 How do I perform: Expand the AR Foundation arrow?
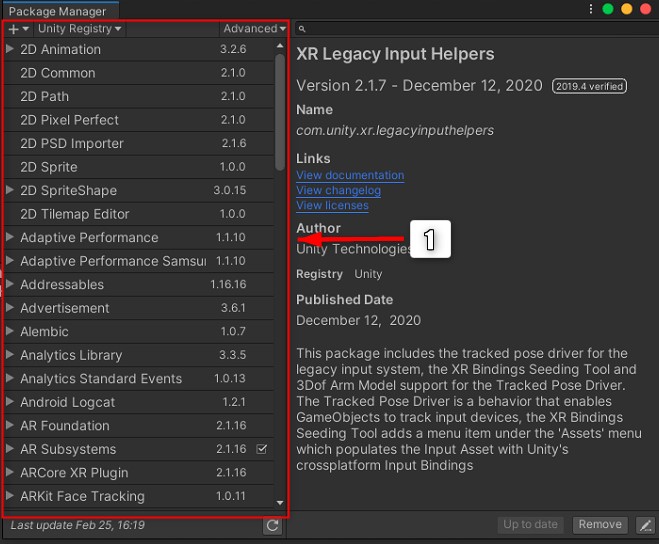click(10, 426)
